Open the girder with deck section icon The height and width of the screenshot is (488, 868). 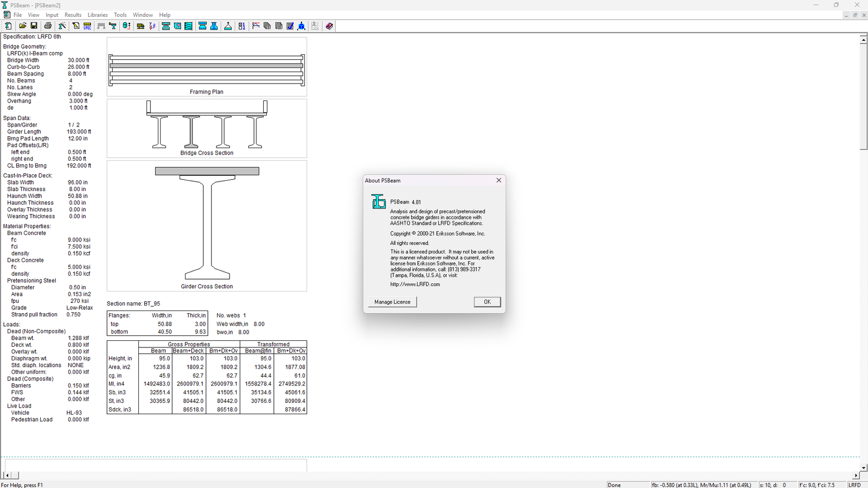[113, 26]
